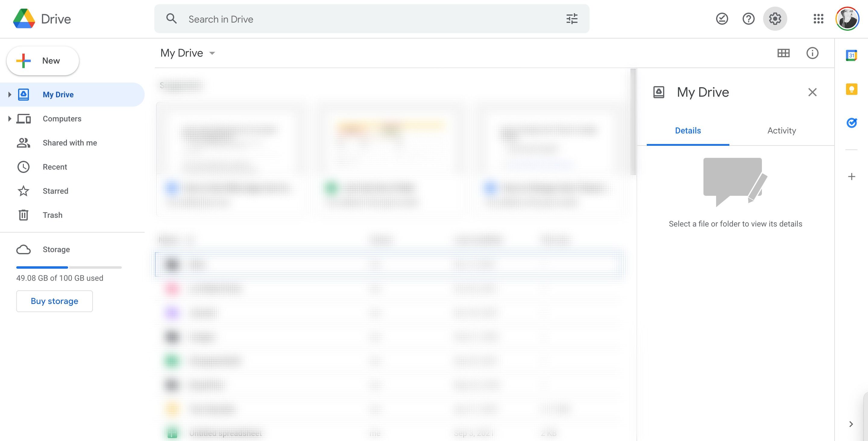Viewport: 868px width, 441px height.
Task: Open the Google apps launcher grid
Action: (819, 19)
